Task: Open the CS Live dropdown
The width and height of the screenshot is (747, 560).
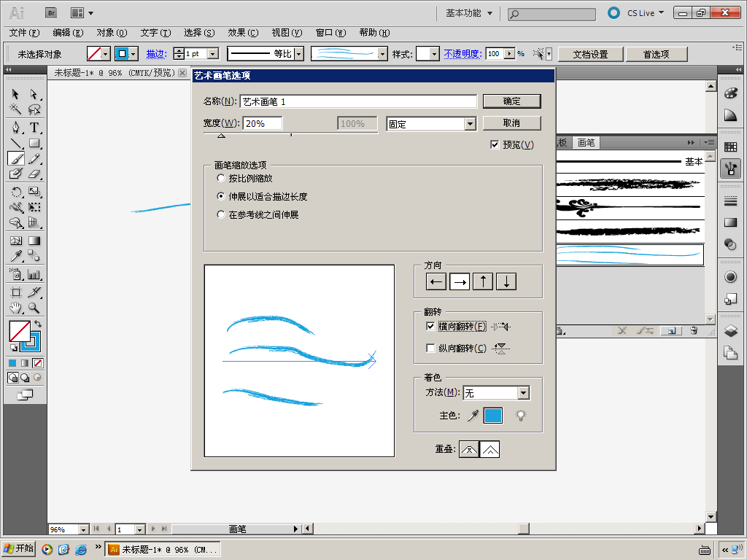Action: pos(646,13)
